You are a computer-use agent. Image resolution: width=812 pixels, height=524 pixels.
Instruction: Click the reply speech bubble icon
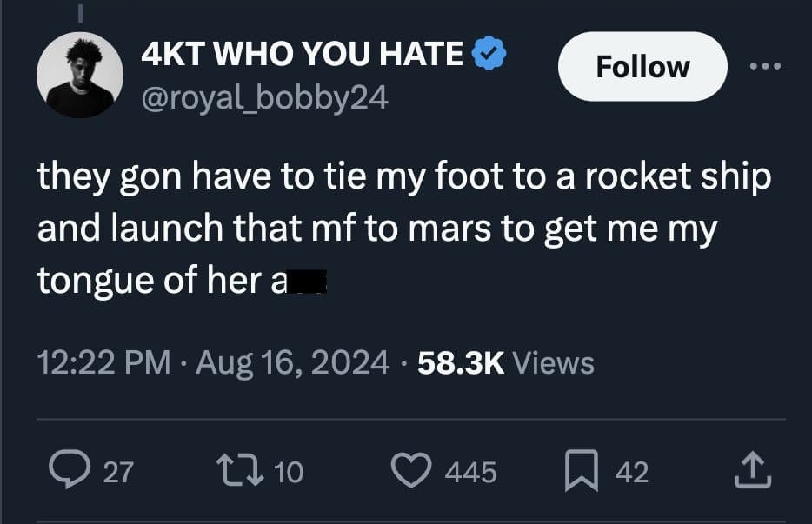[63, 472]
